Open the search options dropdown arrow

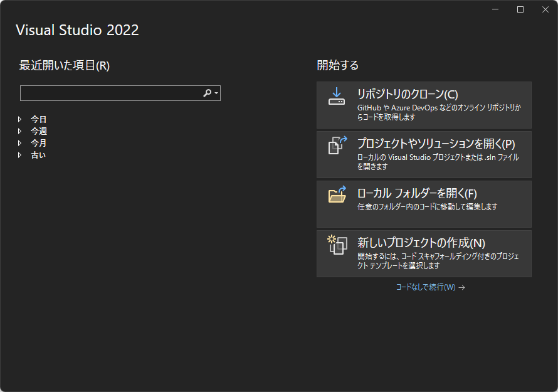pos(216,93)
